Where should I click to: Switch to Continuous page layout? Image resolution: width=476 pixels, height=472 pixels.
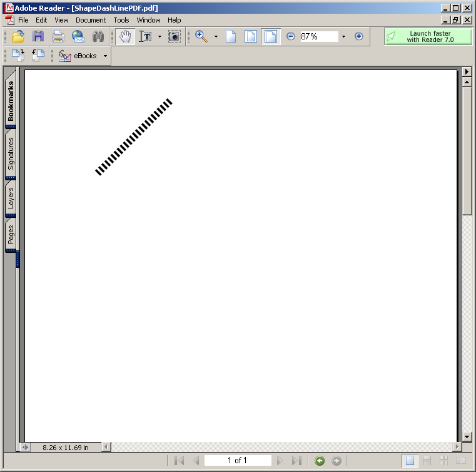[x=427, y=461]
